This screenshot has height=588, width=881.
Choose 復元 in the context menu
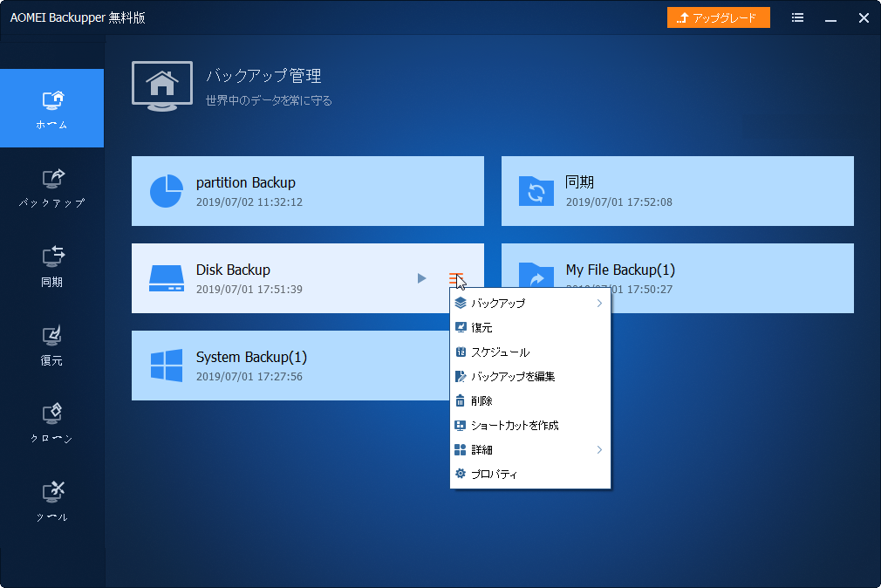[x=529, y=327]
